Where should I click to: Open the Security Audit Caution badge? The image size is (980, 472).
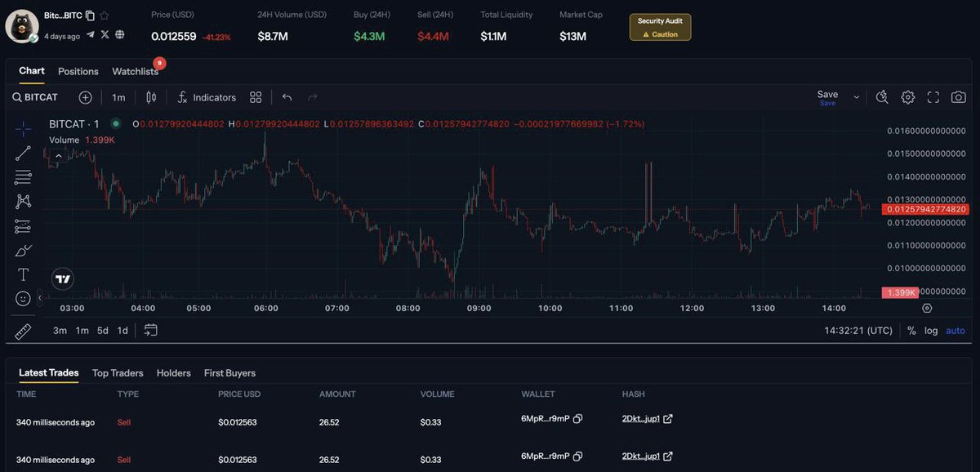pos(660,27)
